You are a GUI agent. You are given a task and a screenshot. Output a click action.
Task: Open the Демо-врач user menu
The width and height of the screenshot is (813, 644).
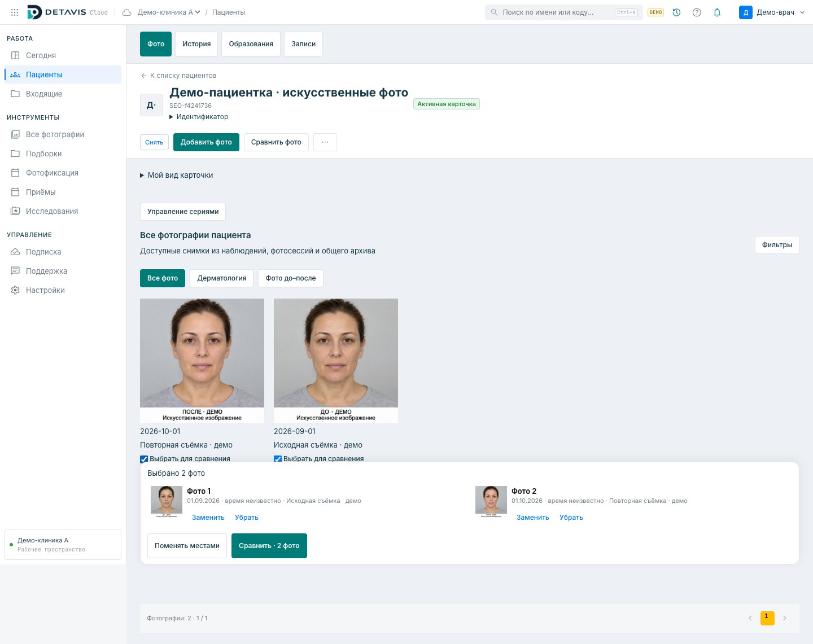tap(772, 12)
